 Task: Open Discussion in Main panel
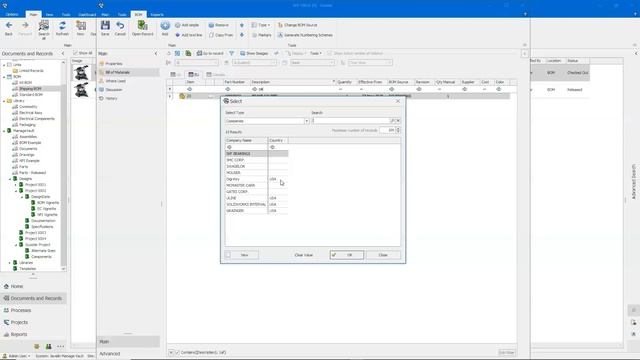[x=114, y=89]
